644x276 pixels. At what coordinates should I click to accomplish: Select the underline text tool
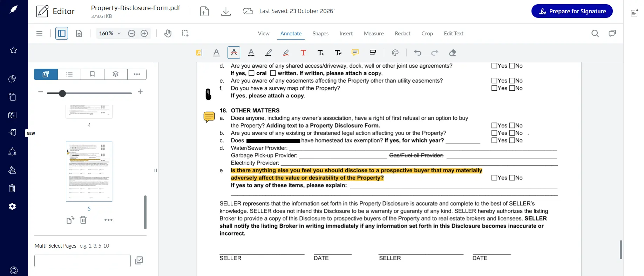pos(217,53)
